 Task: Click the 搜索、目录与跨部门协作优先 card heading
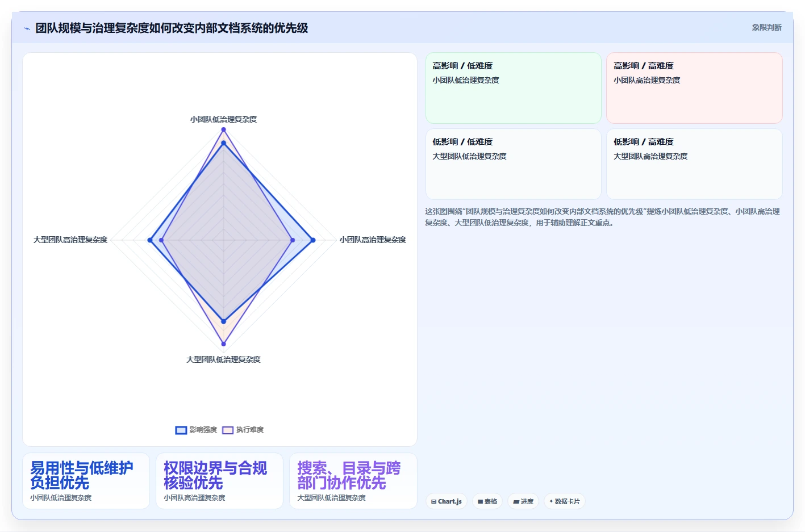(x=349, y=475)
